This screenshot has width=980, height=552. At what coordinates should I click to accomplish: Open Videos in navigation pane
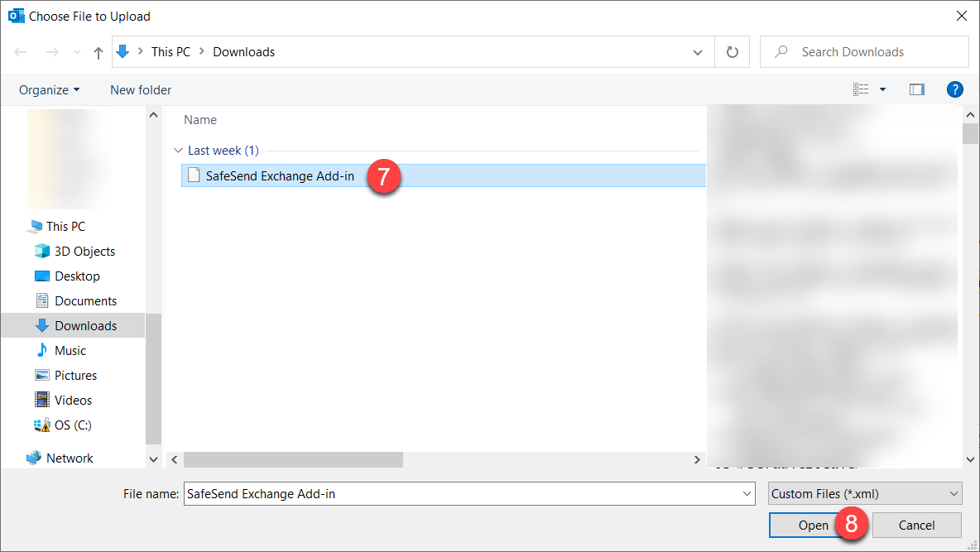tap(73, 400)
